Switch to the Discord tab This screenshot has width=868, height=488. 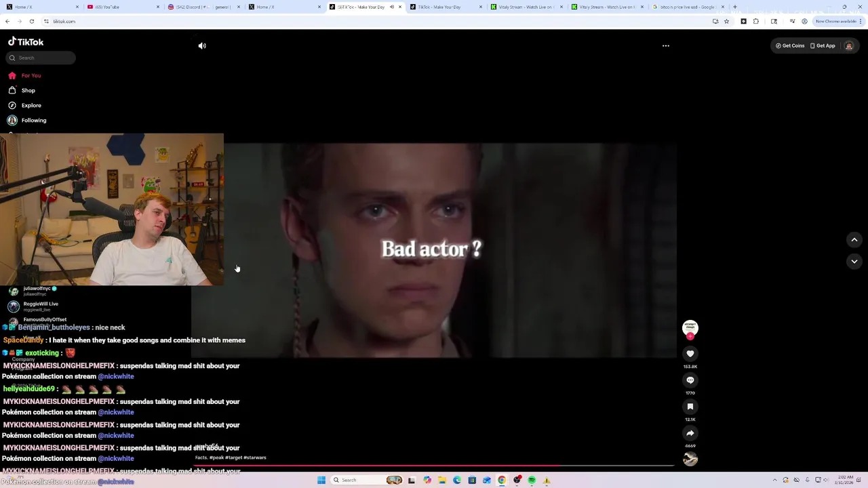[203, 7]
